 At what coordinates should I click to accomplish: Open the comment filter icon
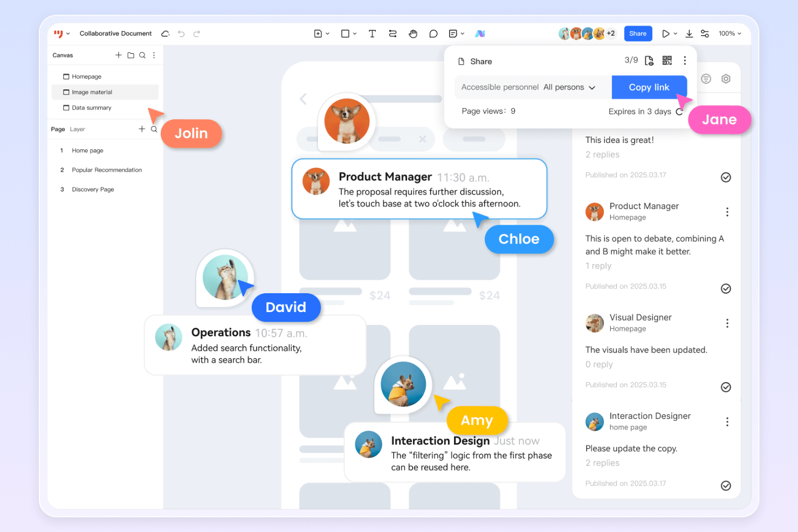click(706, 79)
